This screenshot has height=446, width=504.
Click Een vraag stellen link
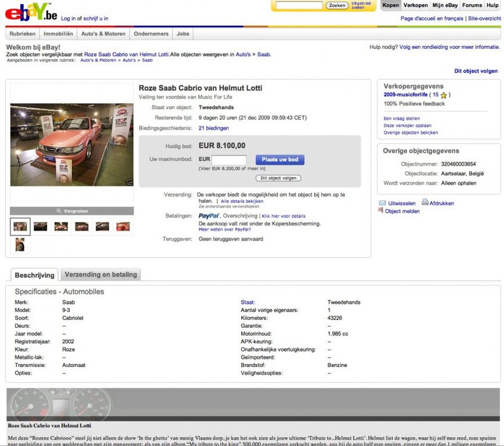click(402, 118)
